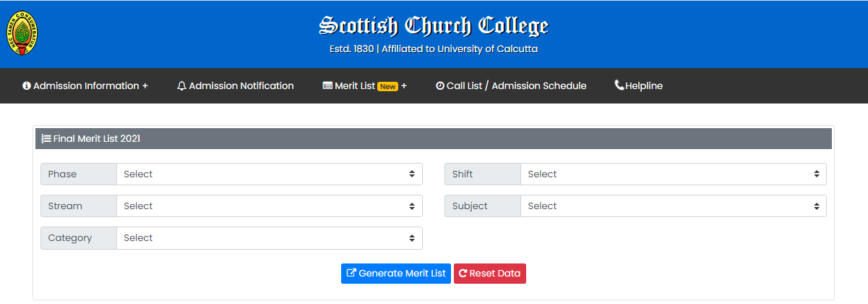Screen dimensions: 868x304
Task: Open the Phase dropdown
Action: coord(270,174)
